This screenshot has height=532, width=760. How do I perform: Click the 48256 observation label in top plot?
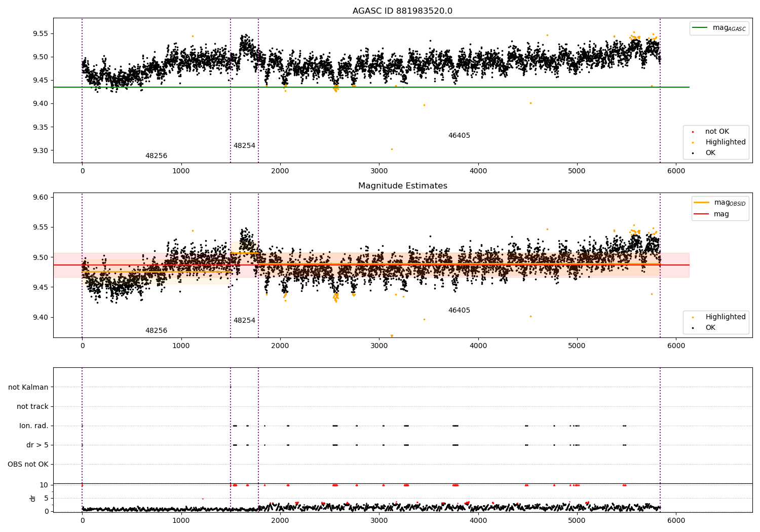156,156
